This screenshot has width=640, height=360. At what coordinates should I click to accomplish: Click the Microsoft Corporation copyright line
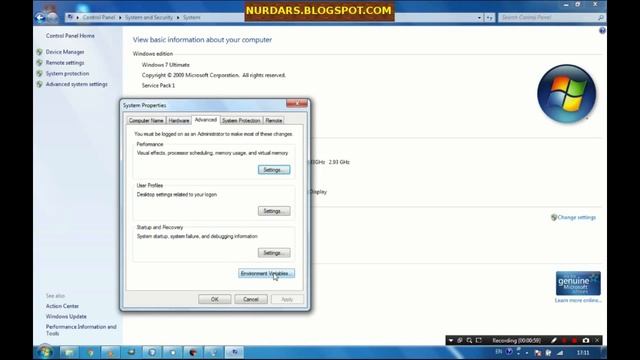tap(214, 76)
